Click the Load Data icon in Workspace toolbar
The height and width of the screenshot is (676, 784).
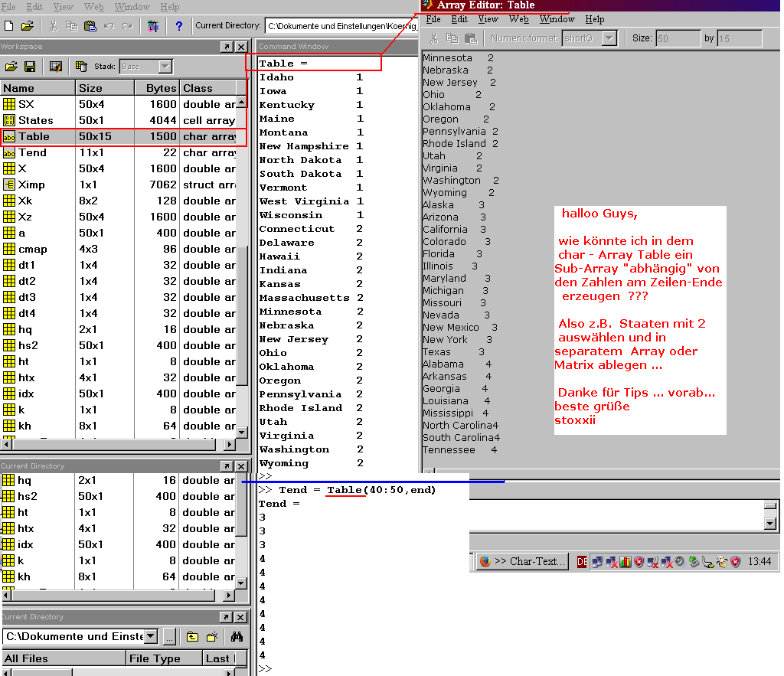point(11,67)
